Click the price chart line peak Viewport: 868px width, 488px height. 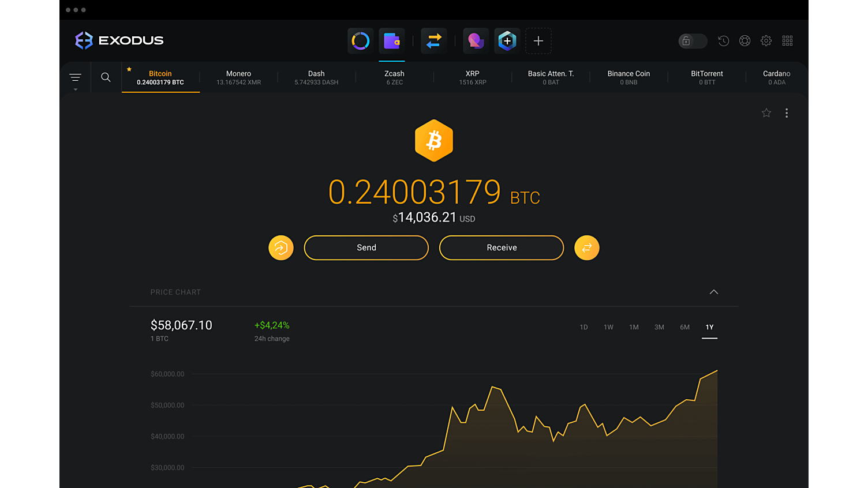717,371
